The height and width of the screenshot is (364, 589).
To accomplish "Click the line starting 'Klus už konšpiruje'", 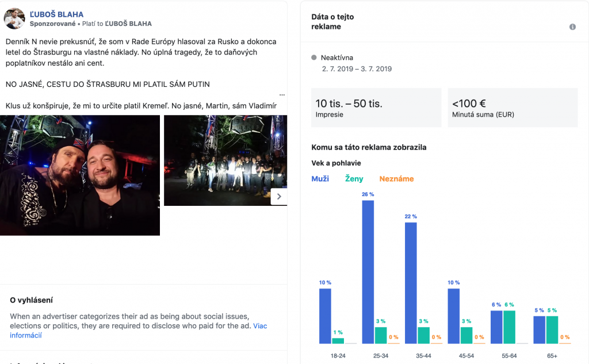I will (x=141, y=106).
